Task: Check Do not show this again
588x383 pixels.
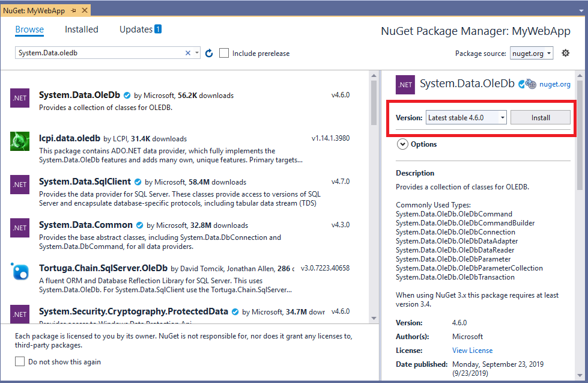Action: click(20, 361)
